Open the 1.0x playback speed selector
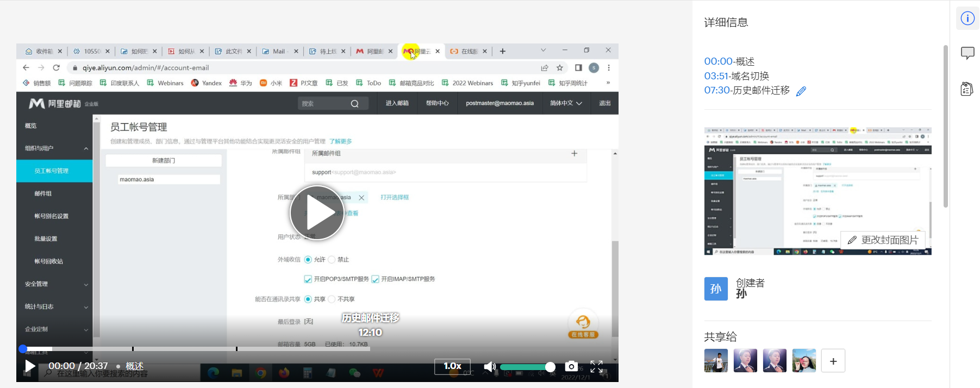 coord(452,366)
